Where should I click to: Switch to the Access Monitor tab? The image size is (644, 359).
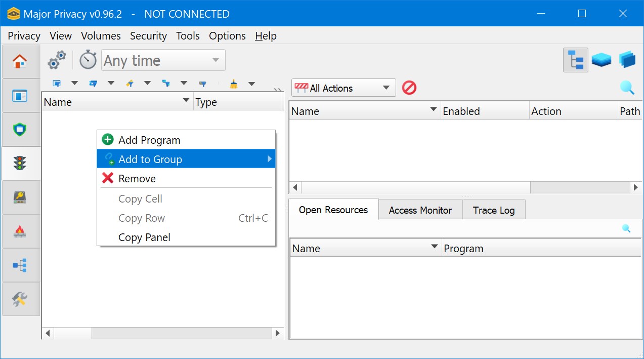click(420, 209)
